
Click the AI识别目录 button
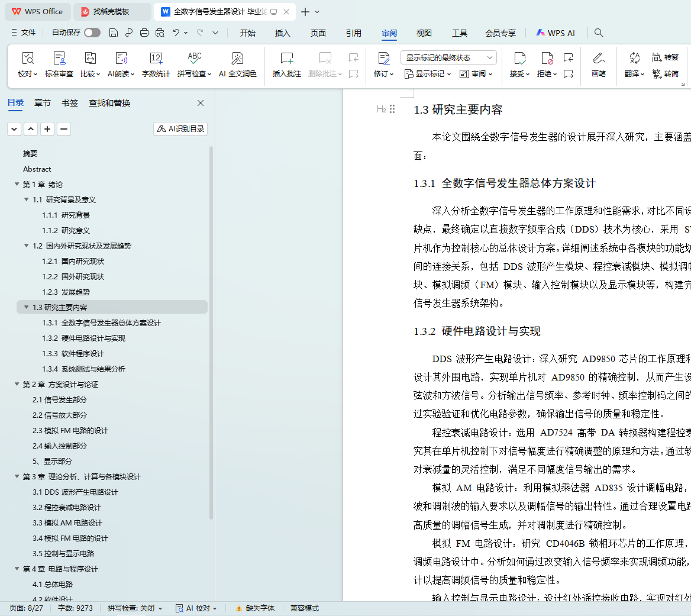(180, 129)
